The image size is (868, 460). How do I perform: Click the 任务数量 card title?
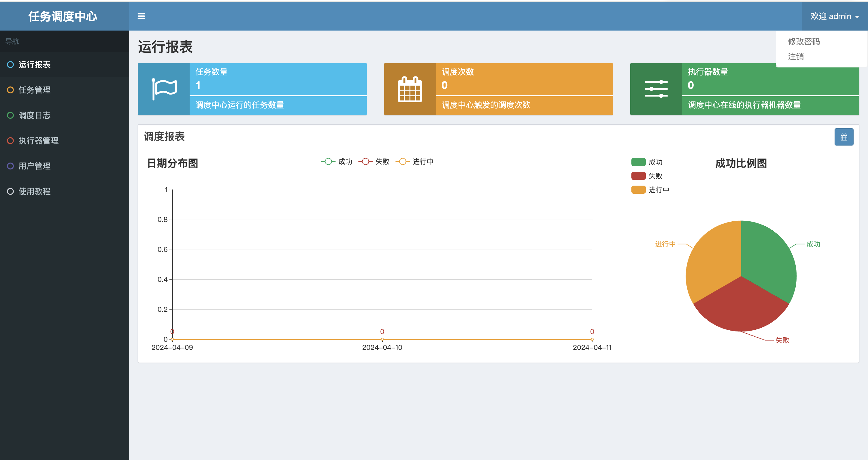coord(212,72)
